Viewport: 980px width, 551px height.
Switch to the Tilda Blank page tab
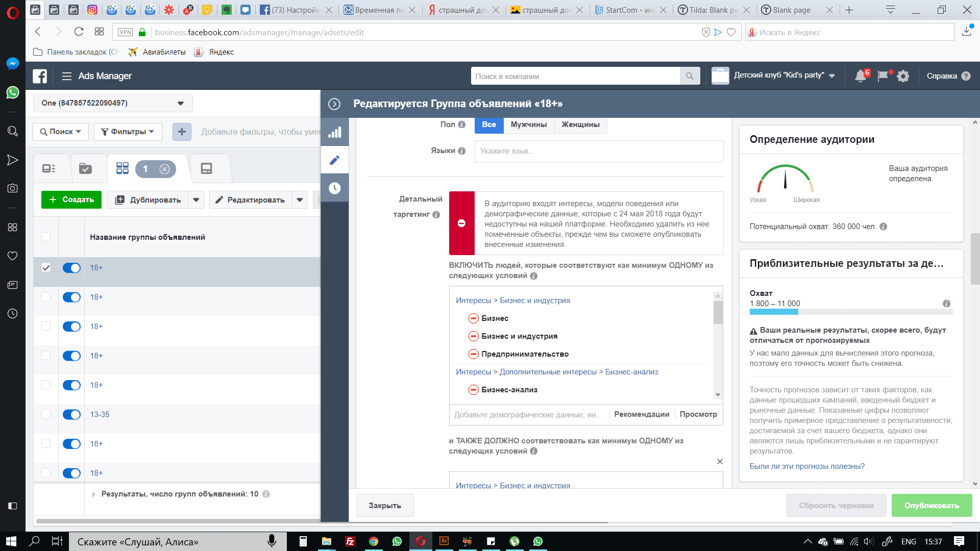click(713, 10)
